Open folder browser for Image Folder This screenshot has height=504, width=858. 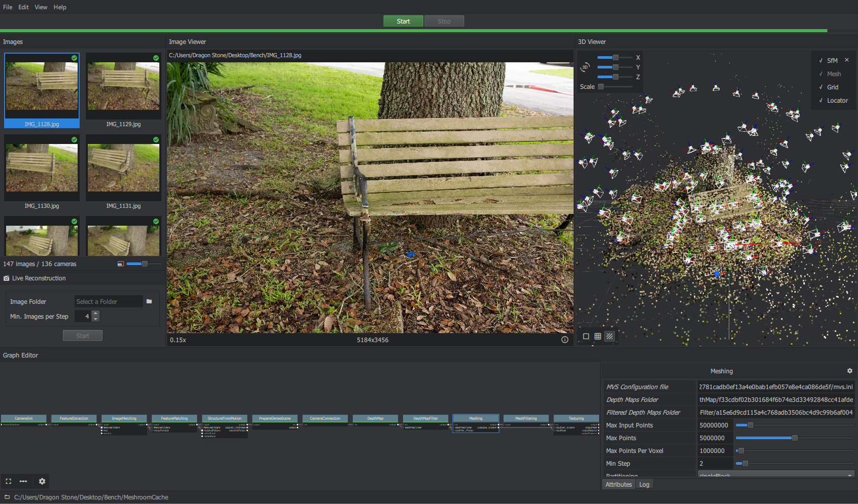[149, 301]
